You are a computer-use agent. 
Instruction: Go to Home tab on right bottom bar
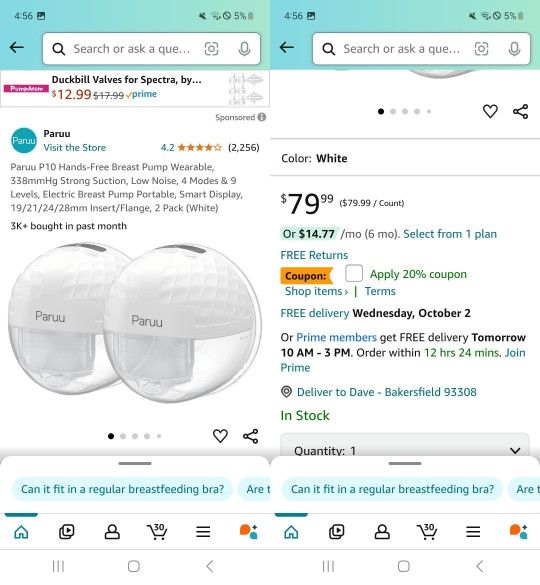pyautogui.click(x=291, y=532)
